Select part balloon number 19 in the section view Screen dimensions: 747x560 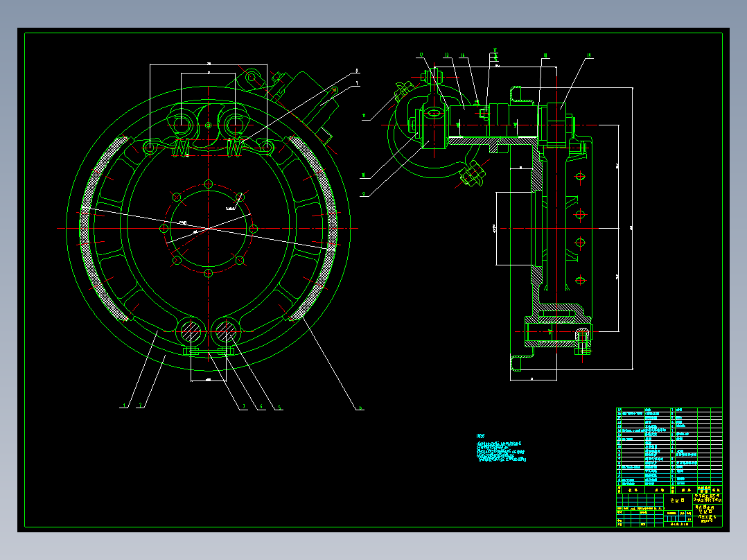pyautogui.click(x=588, y=55)
